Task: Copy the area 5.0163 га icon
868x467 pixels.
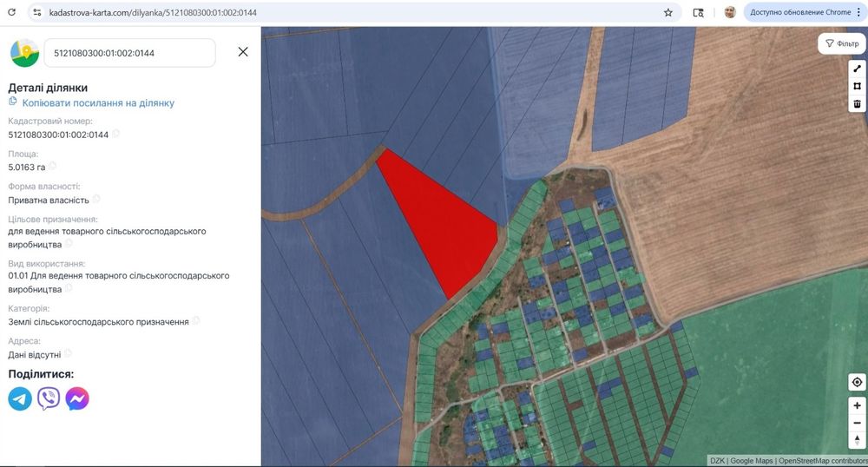Action: (53, 166)
